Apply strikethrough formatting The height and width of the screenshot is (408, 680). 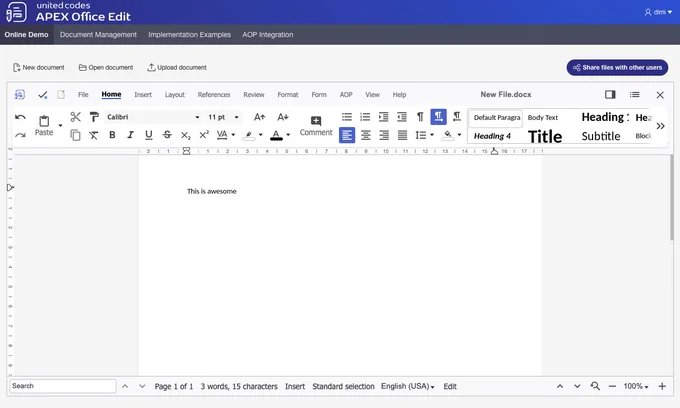tap(167, 135)
